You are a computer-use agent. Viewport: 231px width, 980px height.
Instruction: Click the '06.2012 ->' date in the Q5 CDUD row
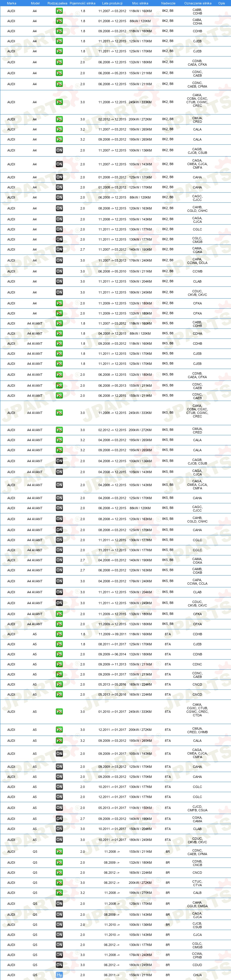(x=112, y=965)
